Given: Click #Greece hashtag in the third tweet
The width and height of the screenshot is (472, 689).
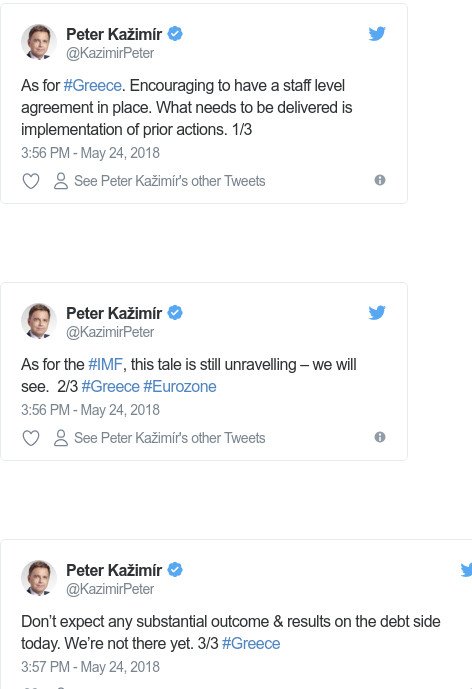Looking at the screenshot, I should coord(251,643).
